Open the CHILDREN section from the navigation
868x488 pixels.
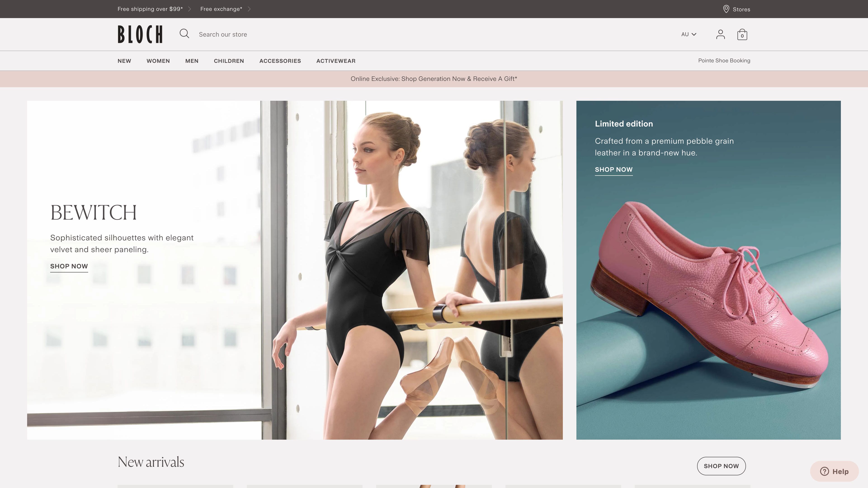(229, 61)
